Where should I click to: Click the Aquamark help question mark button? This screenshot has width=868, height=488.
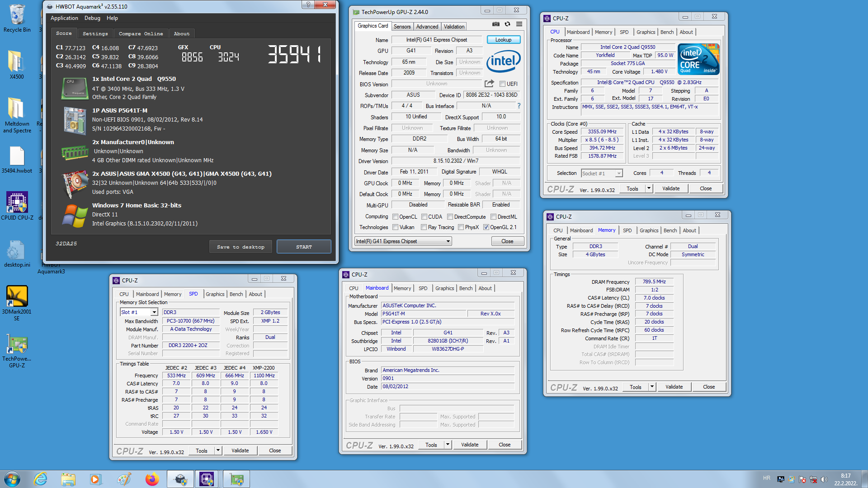pyautogui.click(x=308, y=5)
